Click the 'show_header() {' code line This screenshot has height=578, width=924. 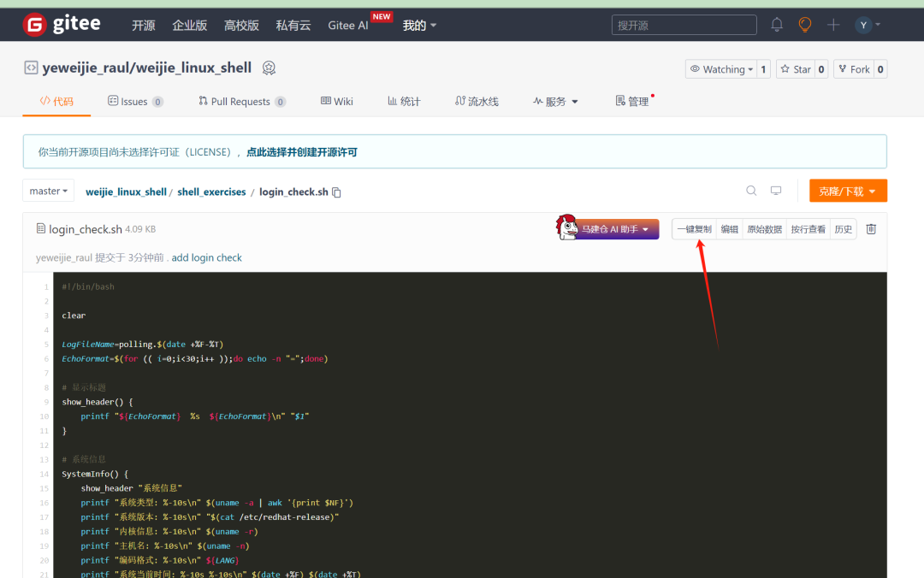click(x=98, y=402)
